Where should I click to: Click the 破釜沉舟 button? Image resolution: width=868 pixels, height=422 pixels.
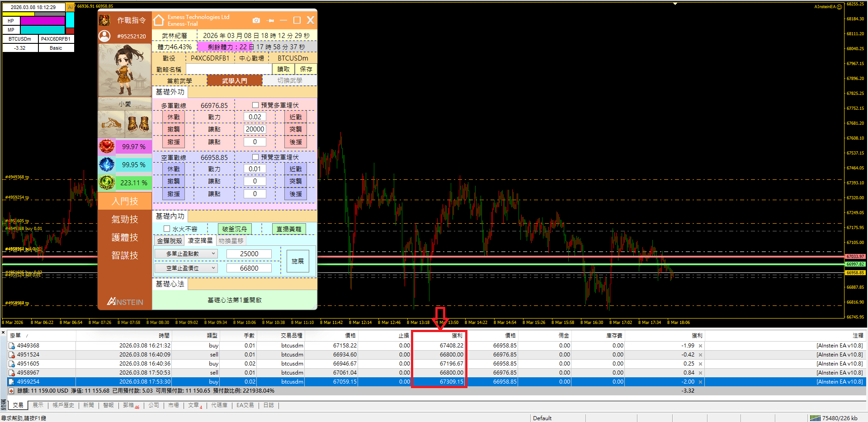coord(235,229)
